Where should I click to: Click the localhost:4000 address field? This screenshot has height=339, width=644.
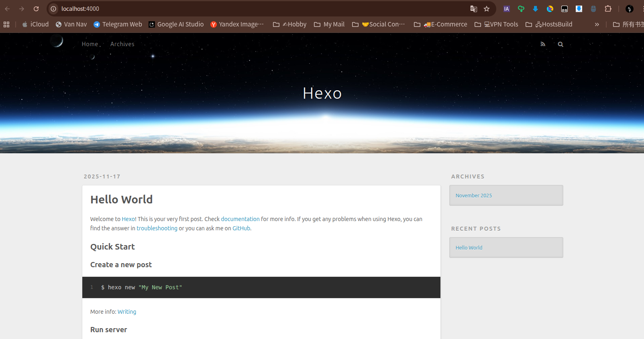coord(241,9)
